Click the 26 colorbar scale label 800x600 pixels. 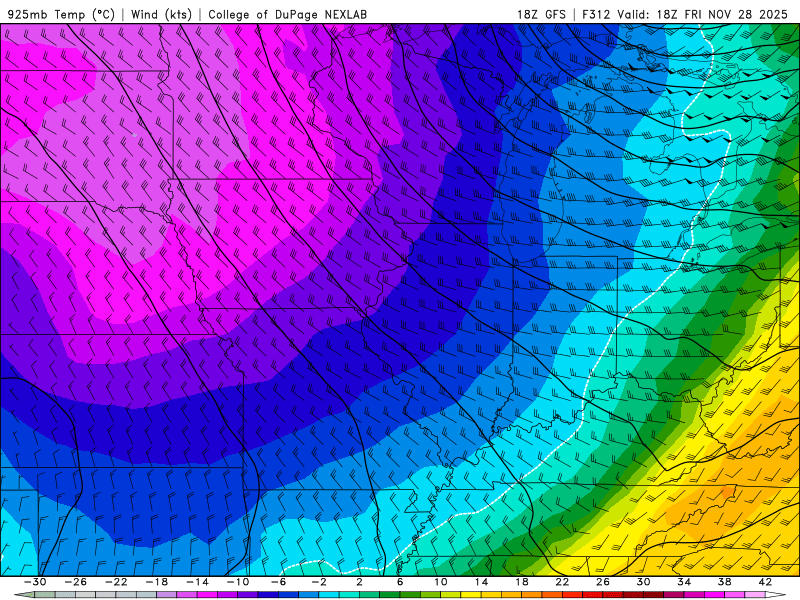pos(603,582)
